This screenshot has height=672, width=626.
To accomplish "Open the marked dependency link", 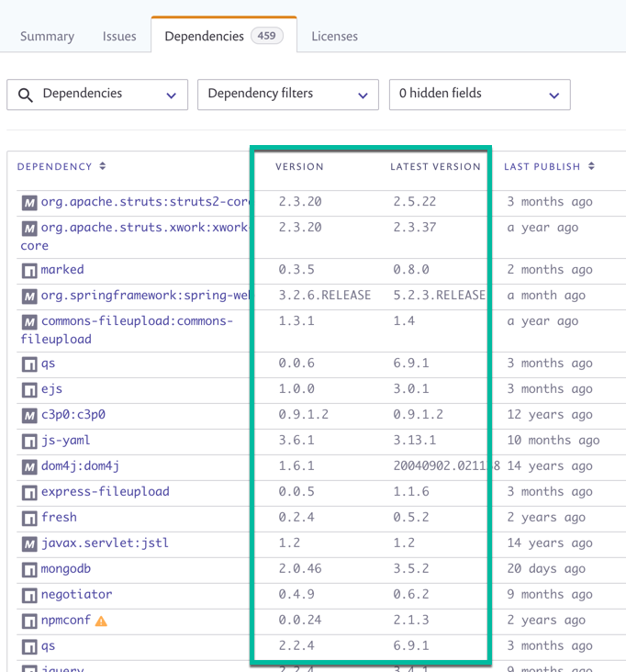I will coord(62,270).
